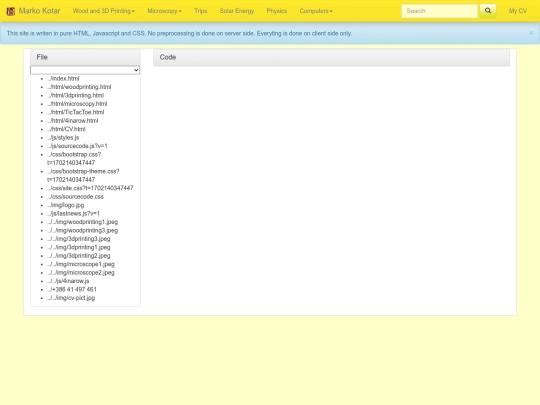Select img/microscope2.jpeg entry
This screenshot has width=540, height=405.
[x=81, y=272]
